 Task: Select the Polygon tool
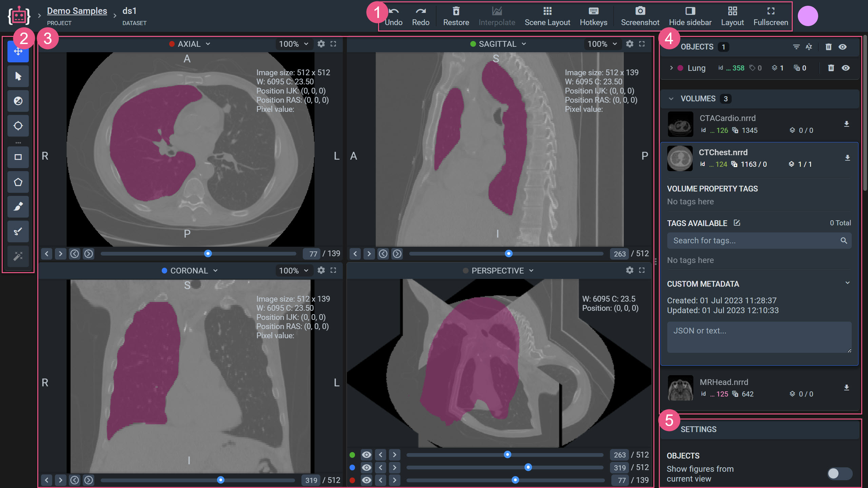[x=18, y=182]
